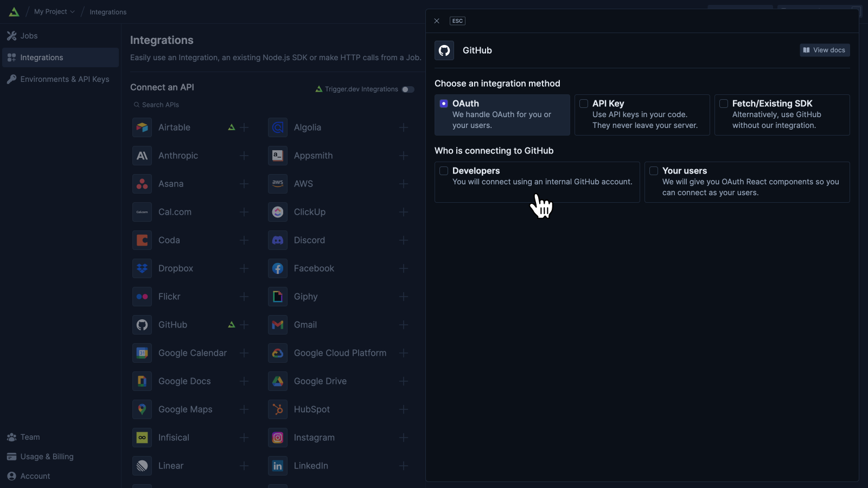Screen dimensions: 868x488
Task: Select the Asana logo icon
Action: [x=142, y=184]
